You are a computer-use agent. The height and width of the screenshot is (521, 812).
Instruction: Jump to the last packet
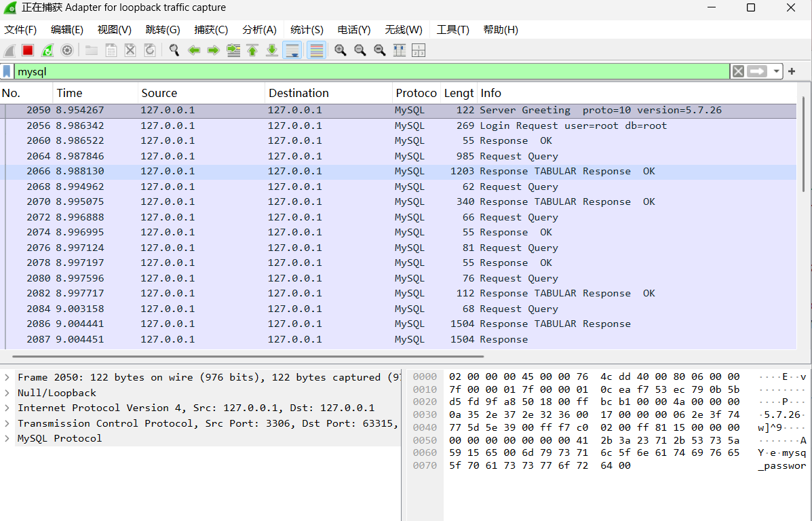pos(272,50)
